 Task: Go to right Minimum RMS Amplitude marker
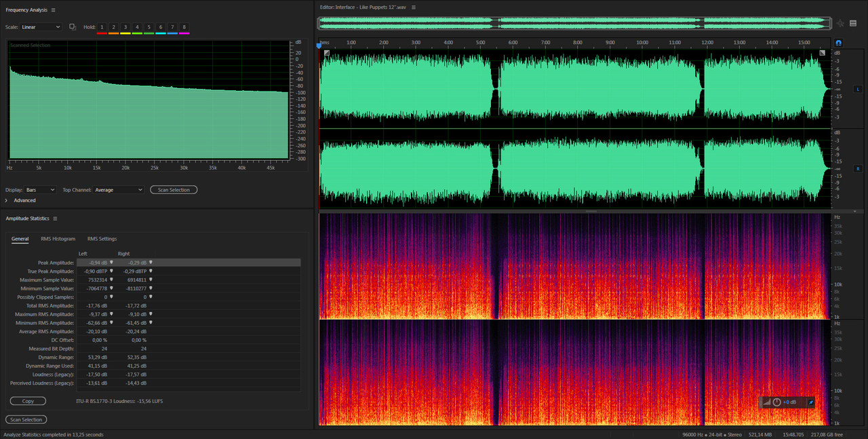click(x=151, y=323)
